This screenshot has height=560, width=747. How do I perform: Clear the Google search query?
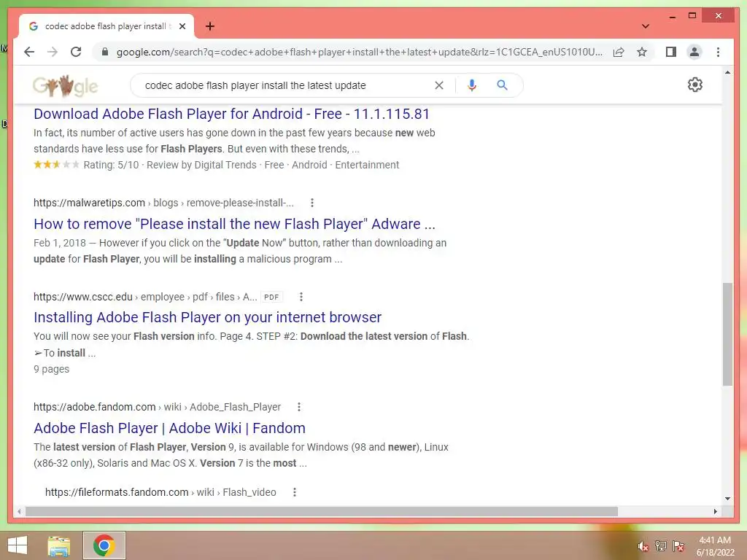point(439,85)
